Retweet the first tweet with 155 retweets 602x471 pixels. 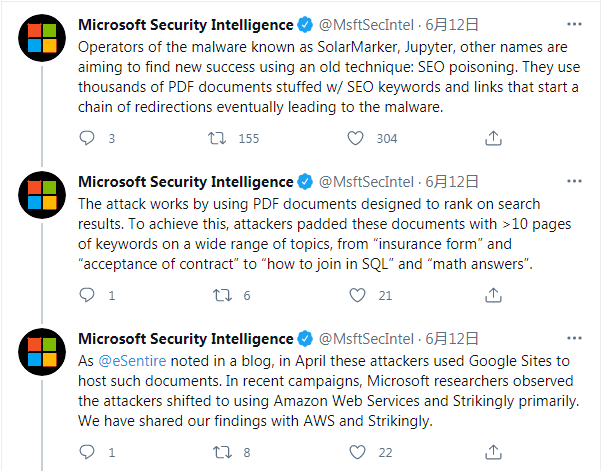click(217, 138)
